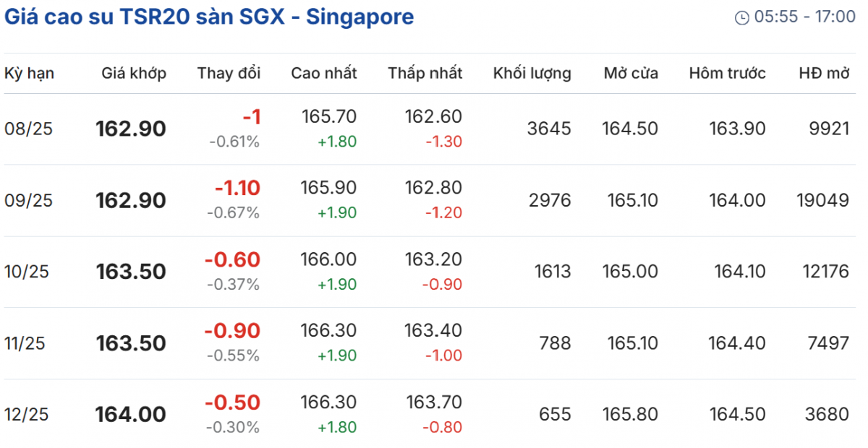Click the Cao nhất column header
868x448 pixels.
[x=324, y=73]
